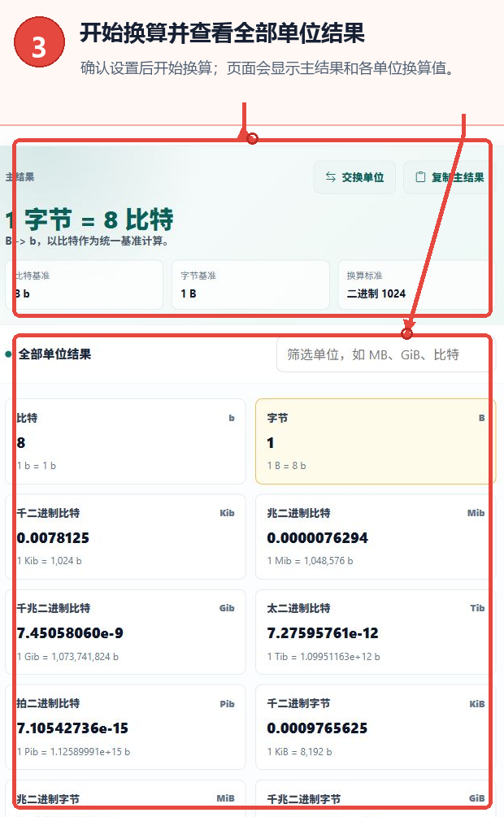Focus the 筛选单位 filter input field
Screen dimensions: 504x817
(x=385, y=354)
